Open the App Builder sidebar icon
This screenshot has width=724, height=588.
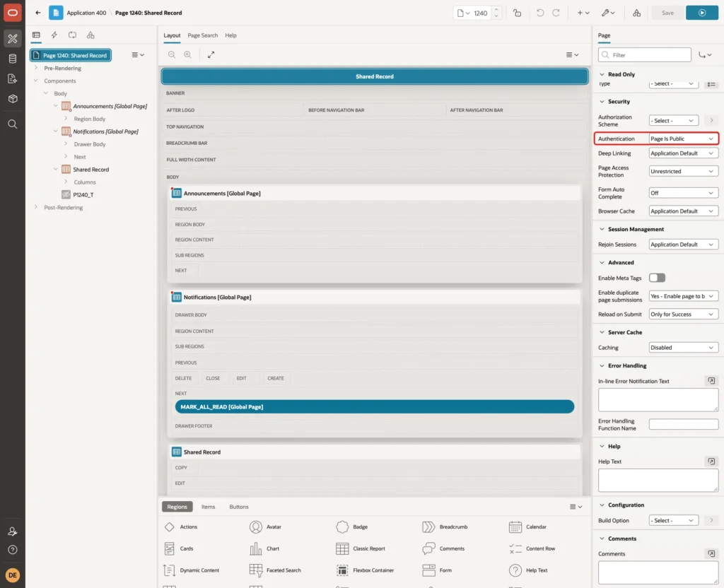pos(13,39)
